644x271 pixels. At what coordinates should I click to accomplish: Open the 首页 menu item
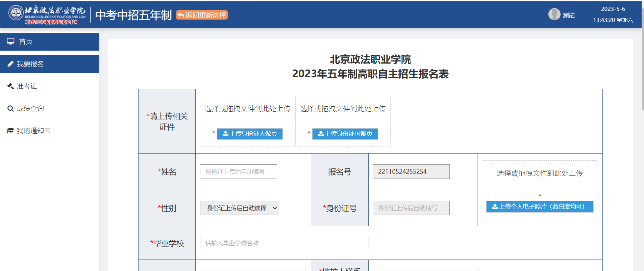(x=50, y=42)
